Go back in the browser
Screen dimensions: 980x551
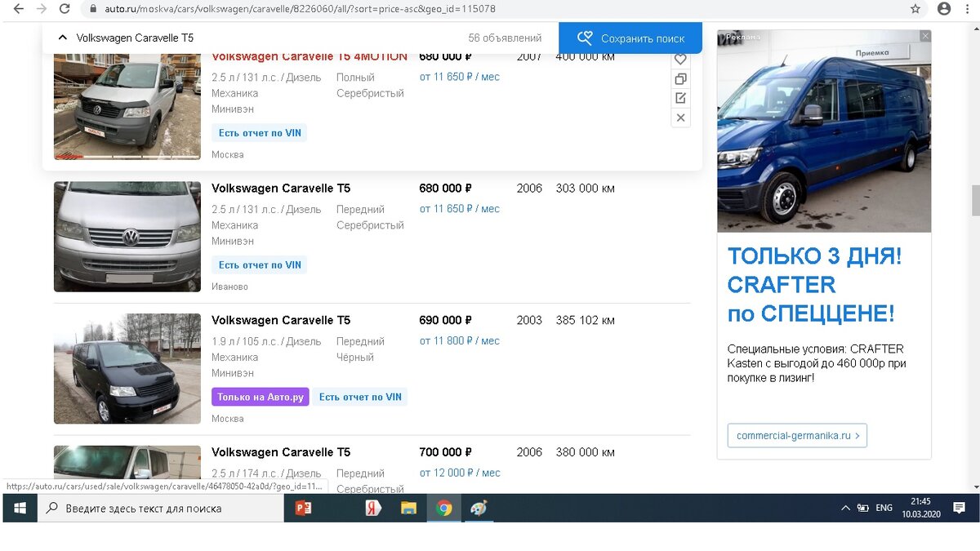(19, 9)
